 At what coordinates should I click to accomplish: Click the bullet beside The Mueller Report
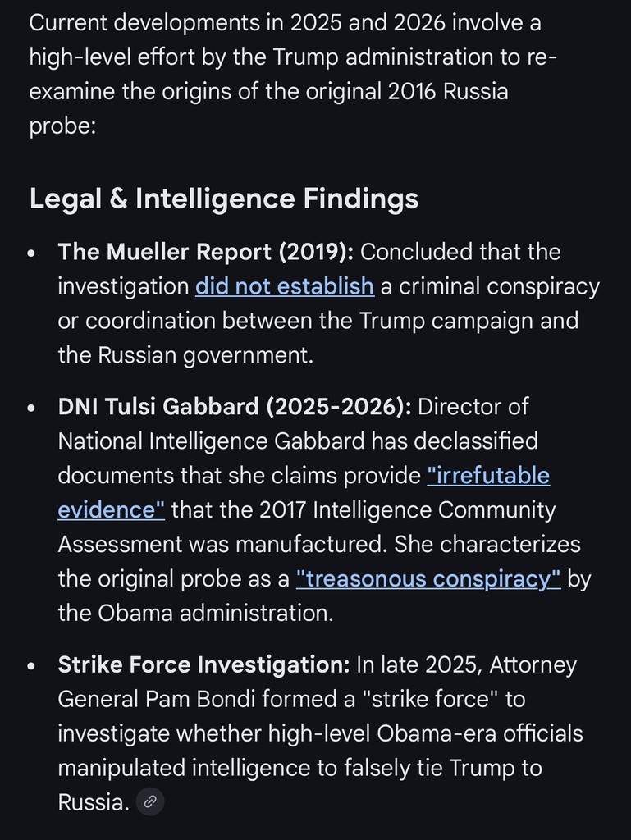pyautogui.click(x=31, y=253)
